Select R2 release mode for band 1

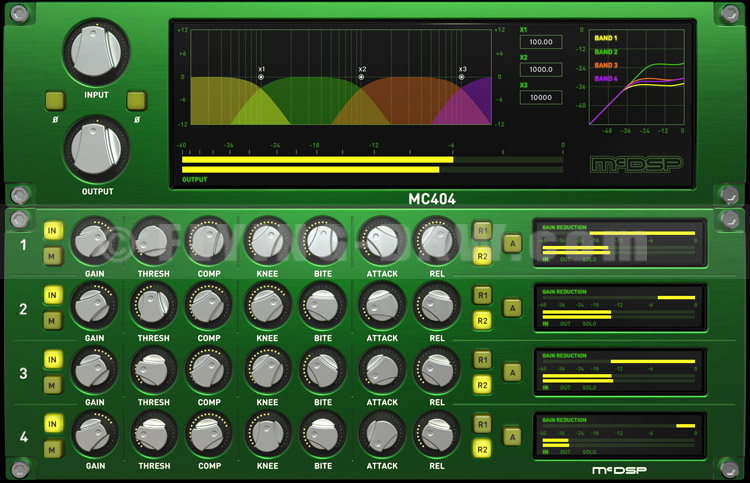coord(482,256)
